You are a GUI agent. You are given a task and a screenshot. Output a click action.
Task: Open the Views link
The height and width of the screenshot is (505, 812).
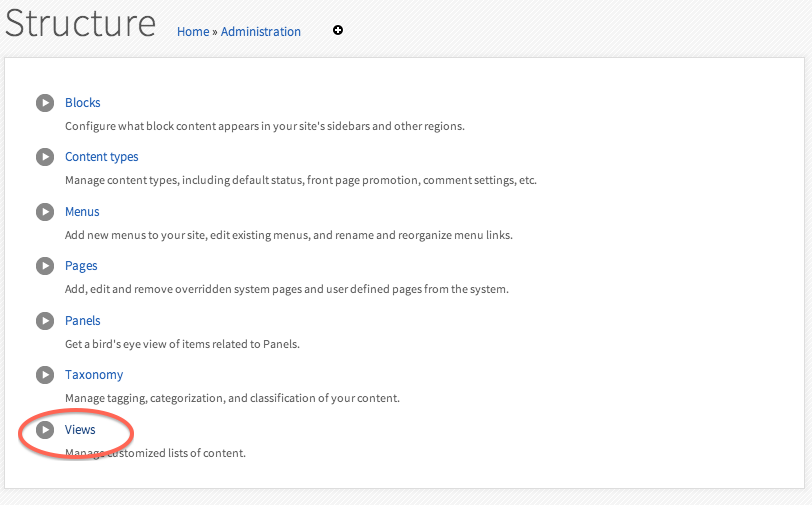[80, 430]
